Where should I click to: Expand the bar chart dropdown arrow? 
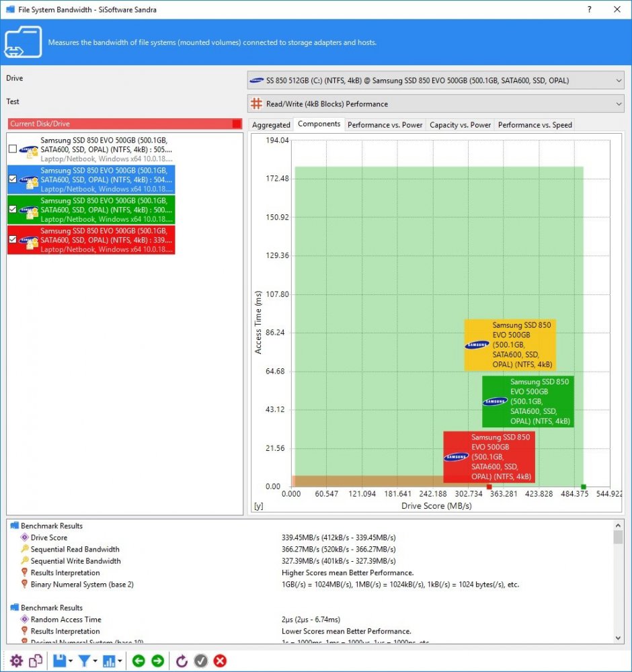click(120, 661)
